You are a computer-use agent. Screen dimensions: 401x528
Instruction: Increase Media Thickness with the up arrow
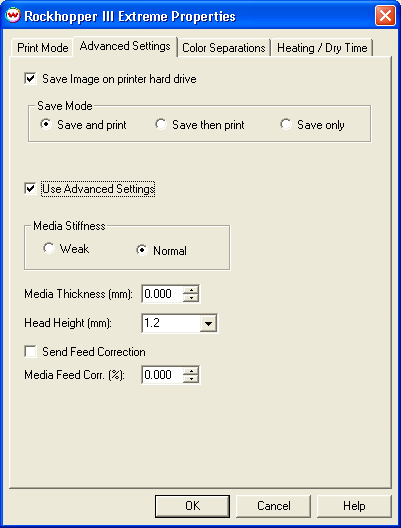(191, 290)
